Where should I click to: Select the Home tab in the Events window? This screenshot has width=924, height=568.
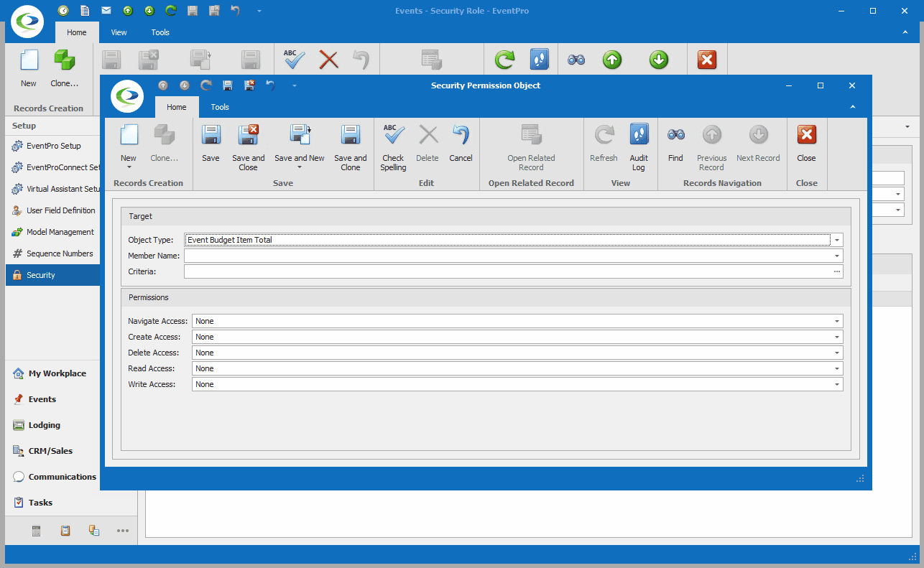point(76,32)
